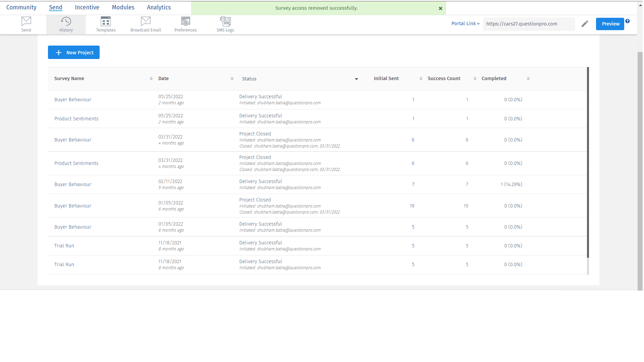Switch to the Incentive tab

[87, 7]
